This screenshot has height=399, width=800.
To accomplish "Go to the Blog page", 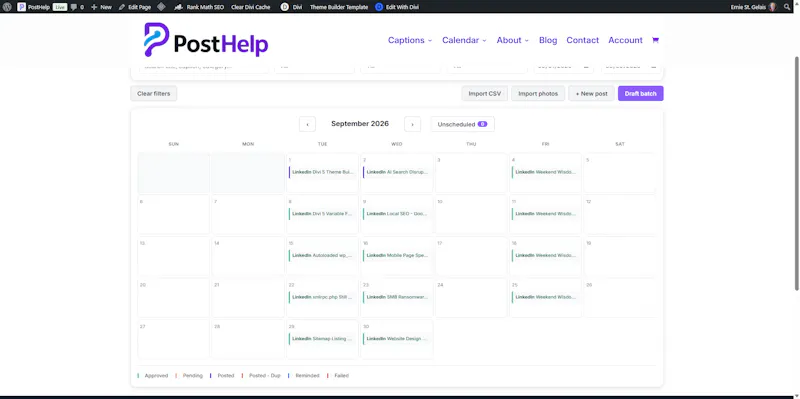I will [x=548, y=40].
